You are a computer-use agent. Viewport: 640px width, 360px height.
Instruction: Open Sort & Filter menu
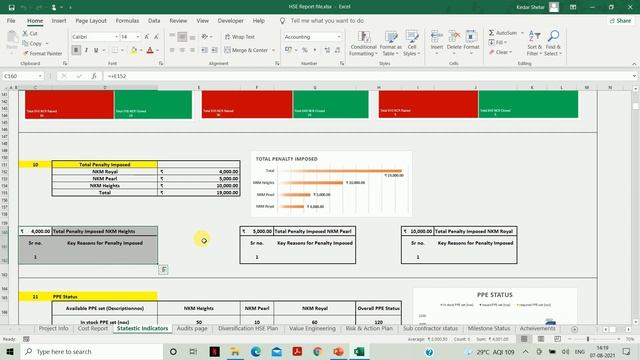534,43
